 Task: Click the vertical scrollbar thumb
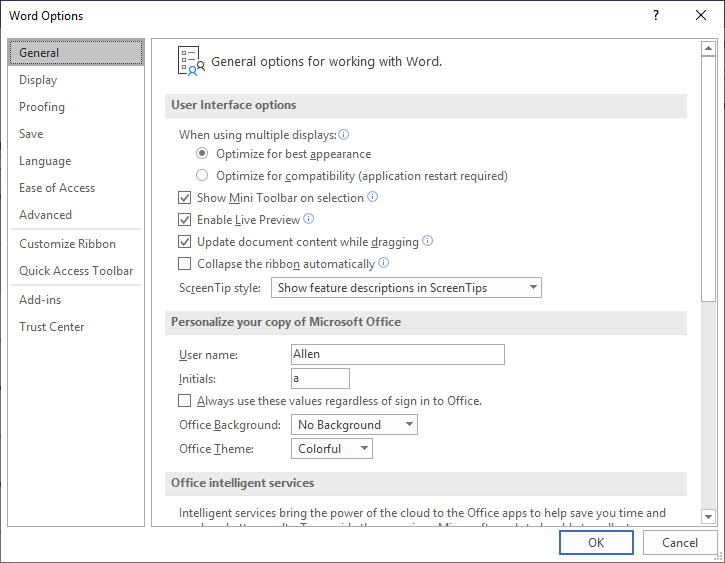(x=708, y=179)
